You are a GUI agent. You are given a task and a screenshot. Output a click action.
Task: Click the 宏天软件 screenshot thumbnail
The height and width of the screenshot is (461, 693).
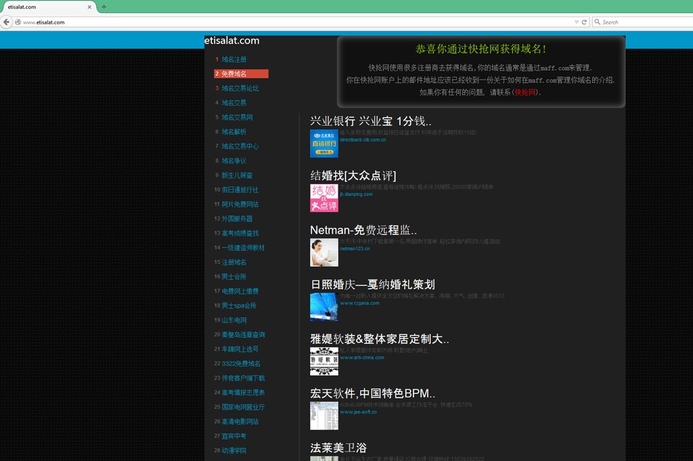coord(324,416)
